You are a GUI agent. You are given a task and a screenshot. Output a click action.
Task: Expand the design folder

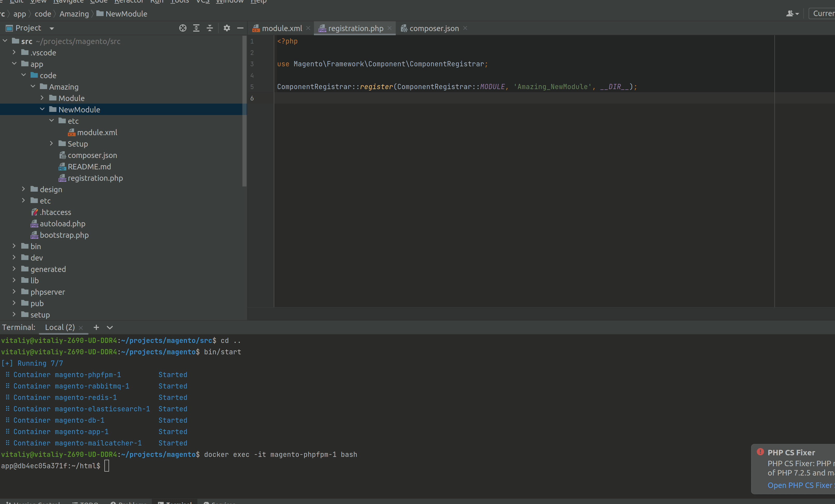pyautogui.click(x=23, y=189)
